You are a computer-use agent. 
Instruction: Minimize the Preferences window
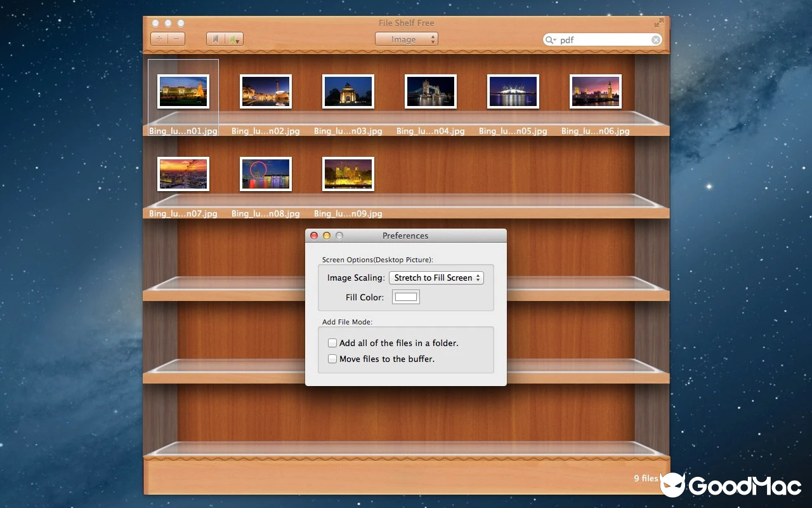click(x=327, y=236)
